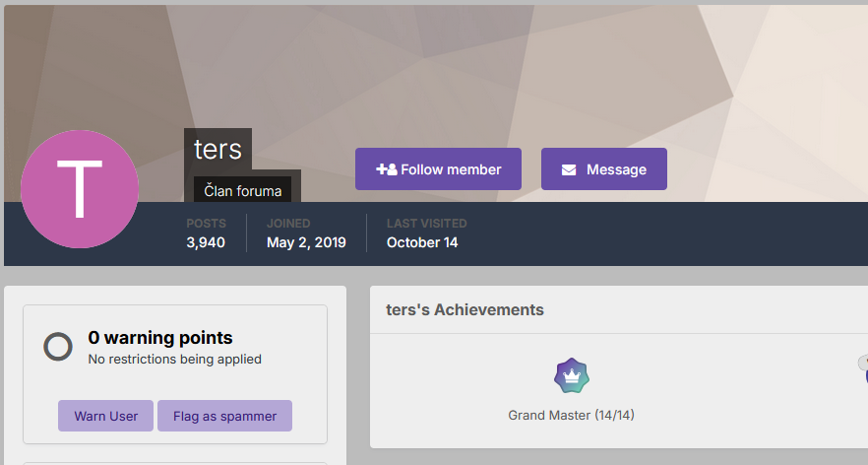
Task: Click the 'ters's Achievements' section heading
Action: tap(465, 309)
